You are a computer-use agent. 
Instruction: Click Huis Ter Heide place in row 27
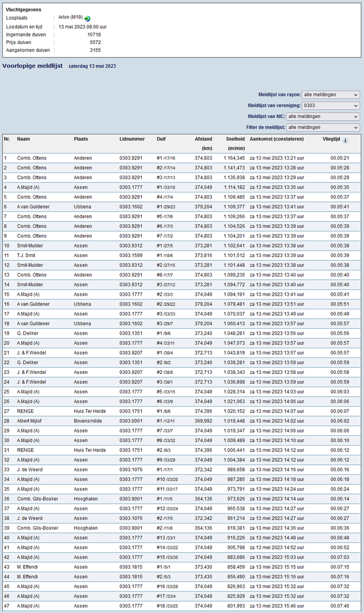[x=90, y=411]
